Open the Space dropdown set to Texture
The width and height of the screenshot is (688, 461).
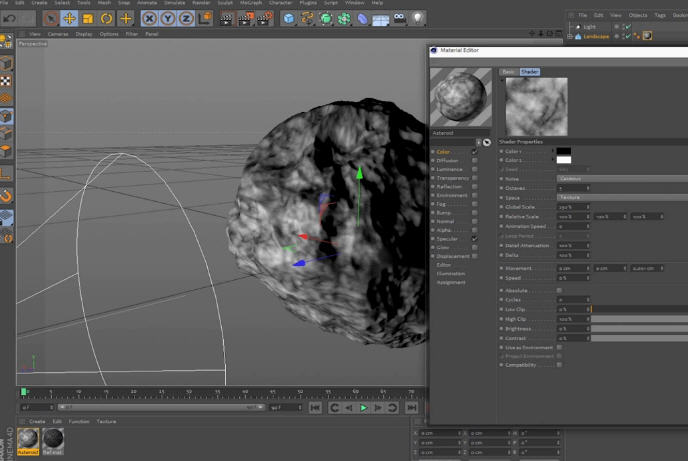tap(622, 197)
